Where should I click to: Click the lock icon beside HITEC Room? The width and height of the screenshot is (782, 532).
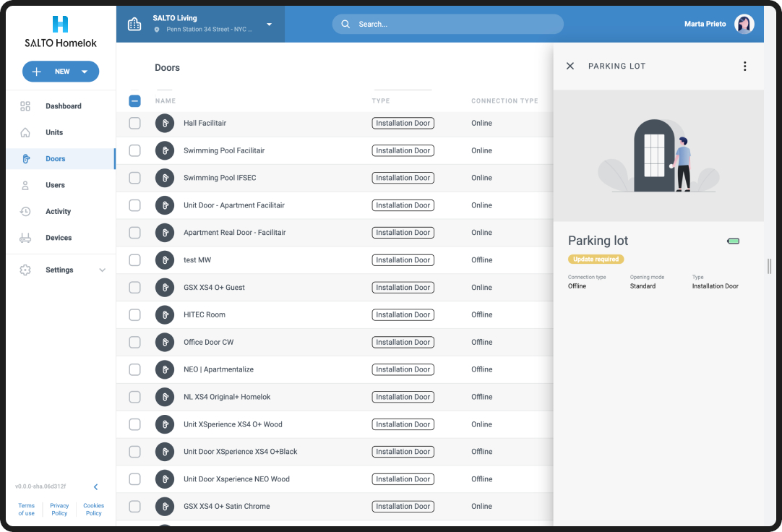165,315
